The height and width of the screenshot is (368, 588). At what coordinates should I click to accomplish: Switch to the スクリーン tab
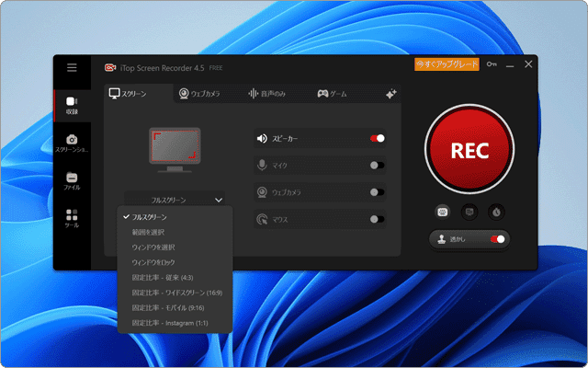(138, 94)
